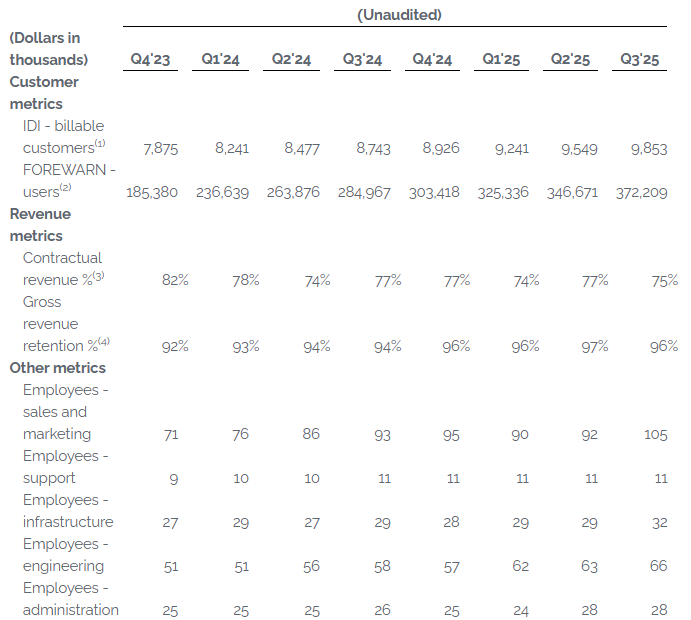Image resolution: width=691 pixels, height=620 pixels.
Task: Click the 97% gross revenue retention cell
Action: (594, 346)
